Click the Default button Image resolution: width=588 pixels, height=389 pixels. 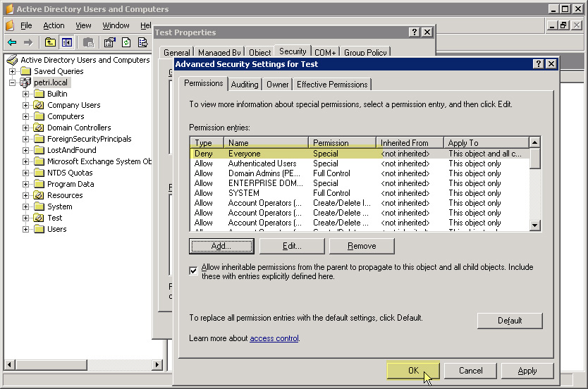tap(510, 321)
